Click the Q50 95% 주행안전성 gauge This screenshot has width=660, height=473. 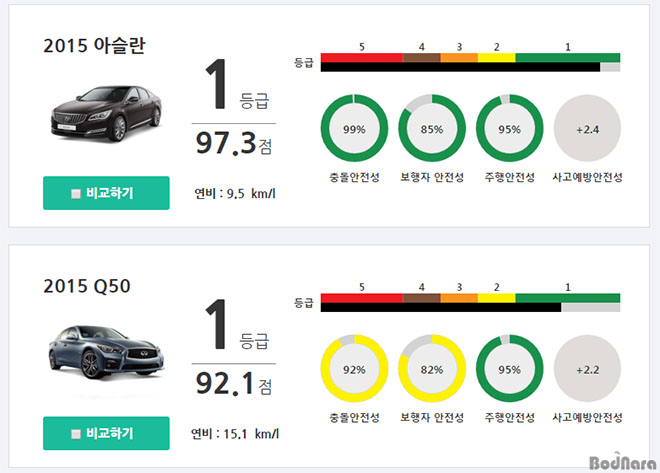point(509,369)
